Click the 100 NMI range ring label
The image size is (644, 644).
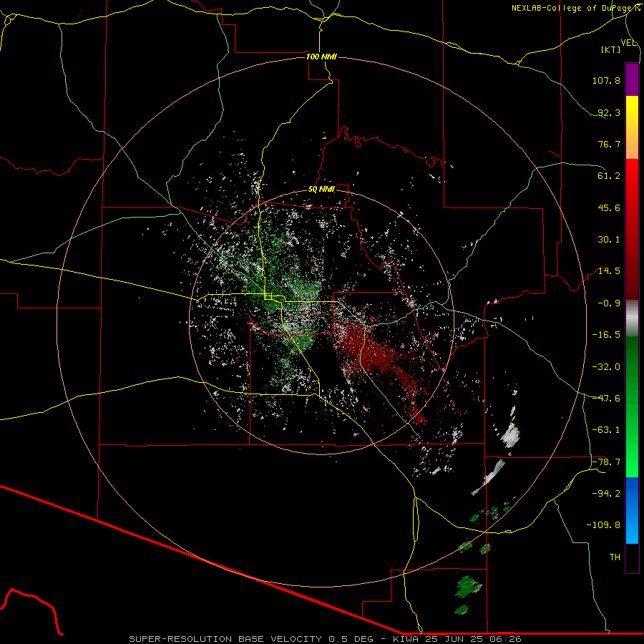coord(321,57)
